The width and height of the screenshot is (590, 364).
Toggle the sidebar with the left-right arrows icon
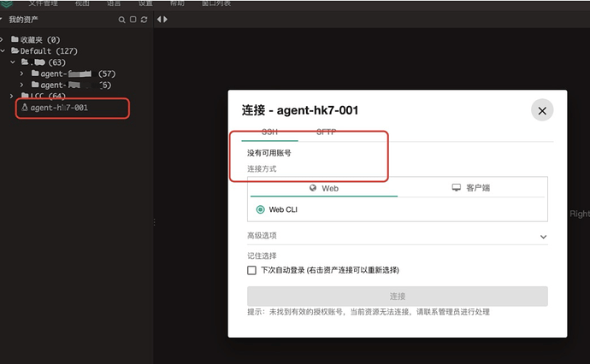162,19
